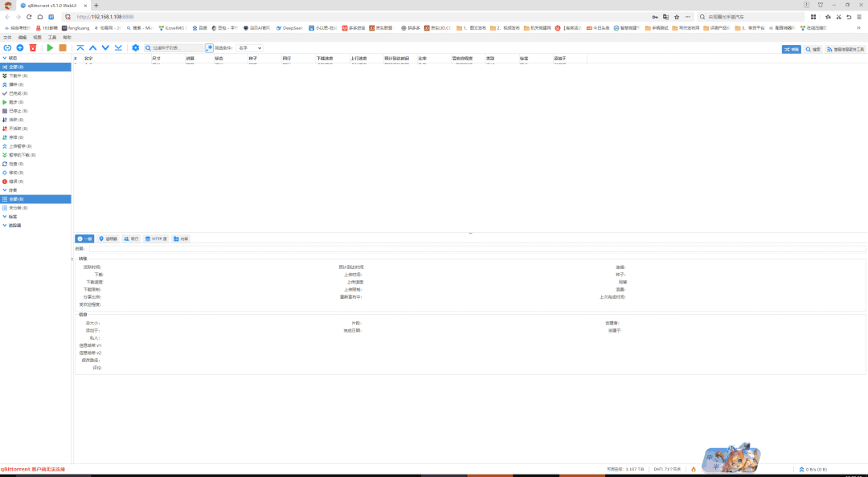
Task: Switch to the 内容 tab
Action: pyautogui.click(x=181, y=239)
